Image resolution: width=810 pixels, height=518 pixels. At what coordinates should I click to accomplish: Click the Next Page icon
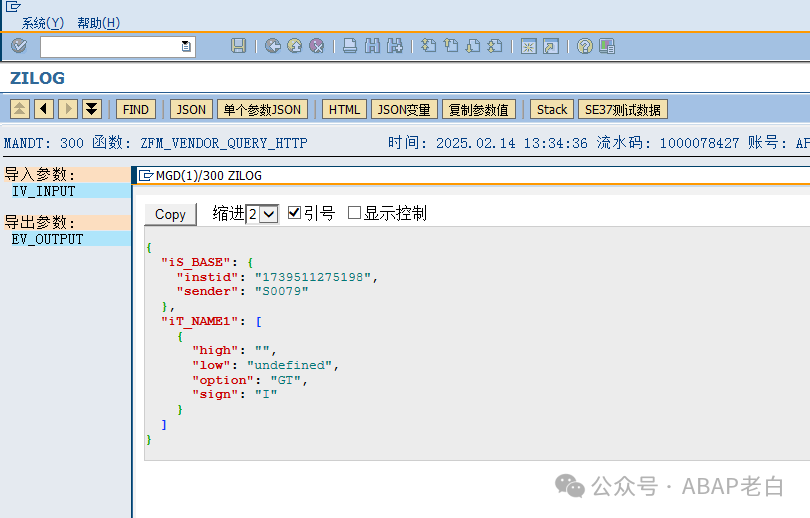tap(473, 46)
